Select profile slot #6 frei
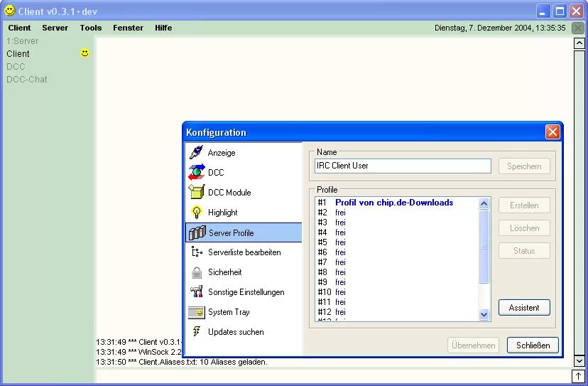588x386 pixels. coord(397,252)
